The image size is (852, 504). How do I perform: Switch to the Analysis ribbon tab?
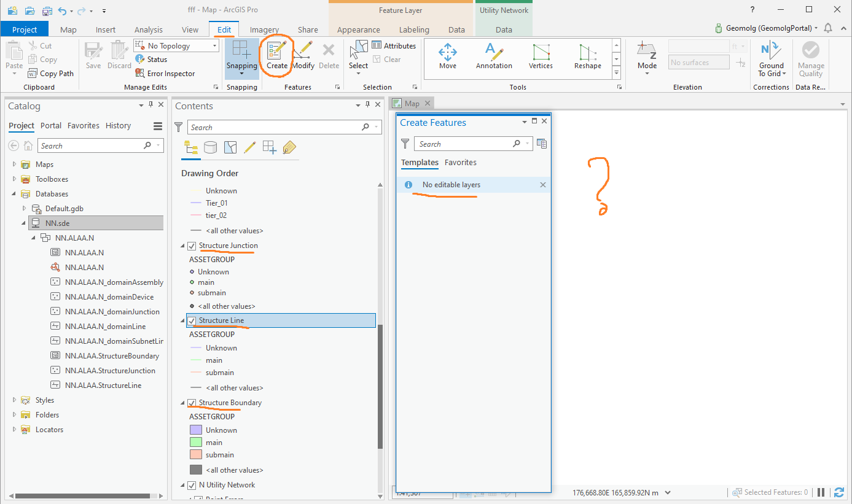(x=149, y=29)
